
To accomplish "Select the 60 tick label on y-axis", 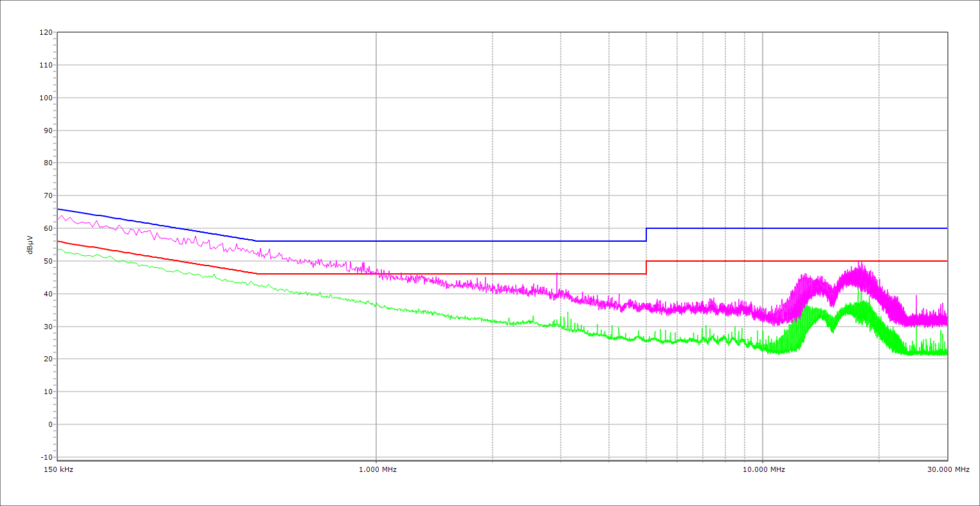I will point(48,228).
